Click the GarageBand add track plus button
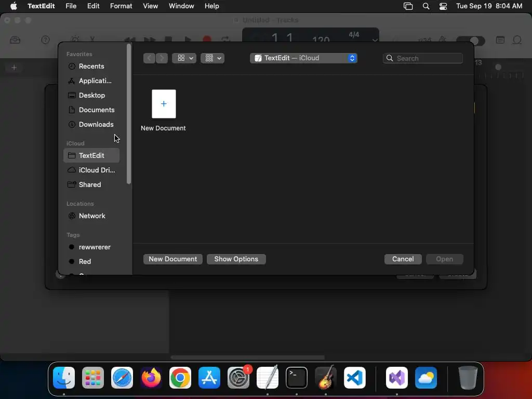532x399 pixels. point(14,68)
